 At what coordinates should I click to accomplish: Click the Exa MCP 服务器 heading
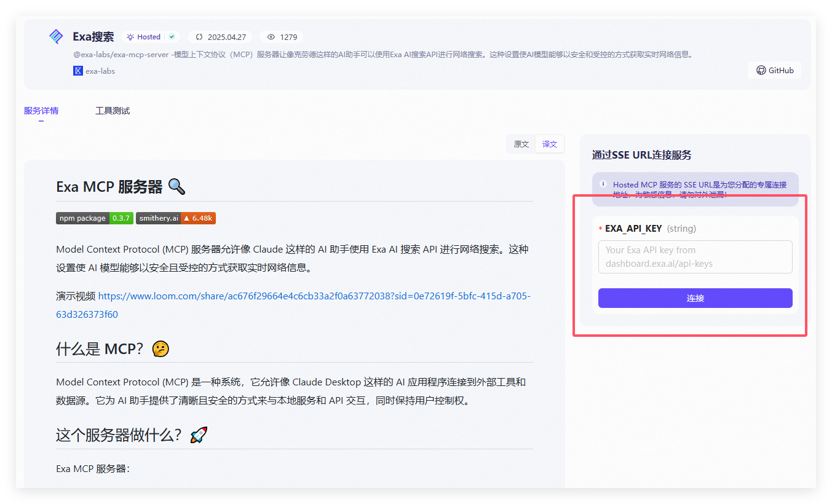click(x=109, y=187)
